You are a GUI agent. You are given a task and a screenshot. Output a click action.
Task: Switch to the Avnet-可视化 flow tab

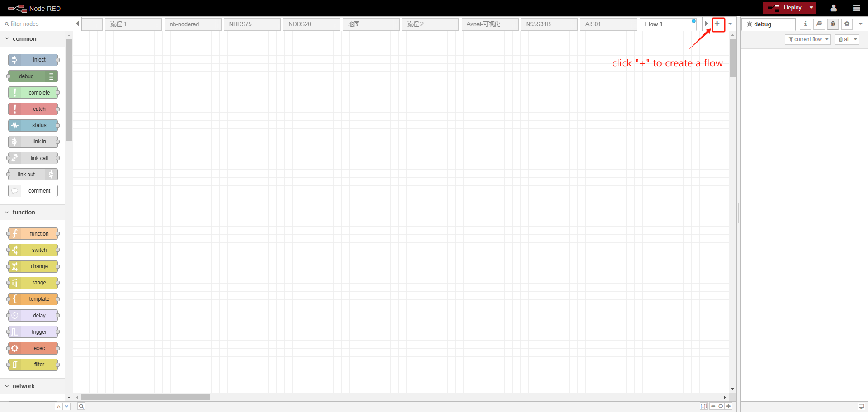coord(490,24)
